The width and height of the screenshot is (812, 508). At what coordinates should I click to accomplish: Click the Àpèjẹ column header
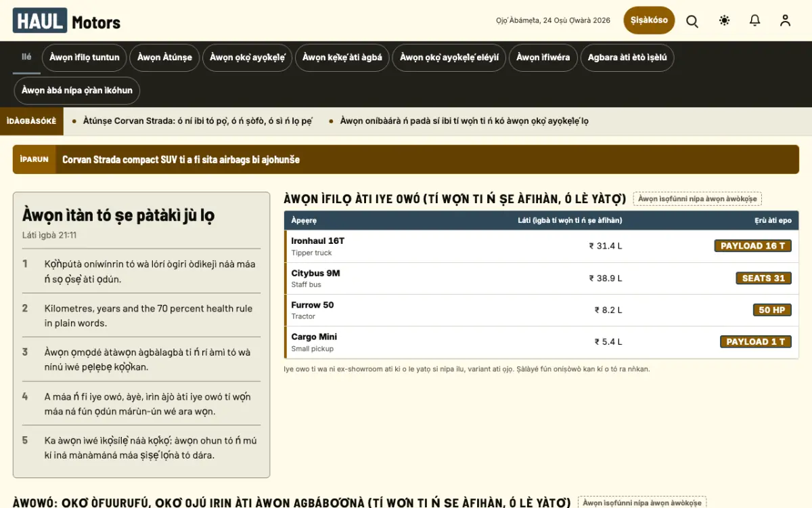pyautogui.click(x=304, y=220)
